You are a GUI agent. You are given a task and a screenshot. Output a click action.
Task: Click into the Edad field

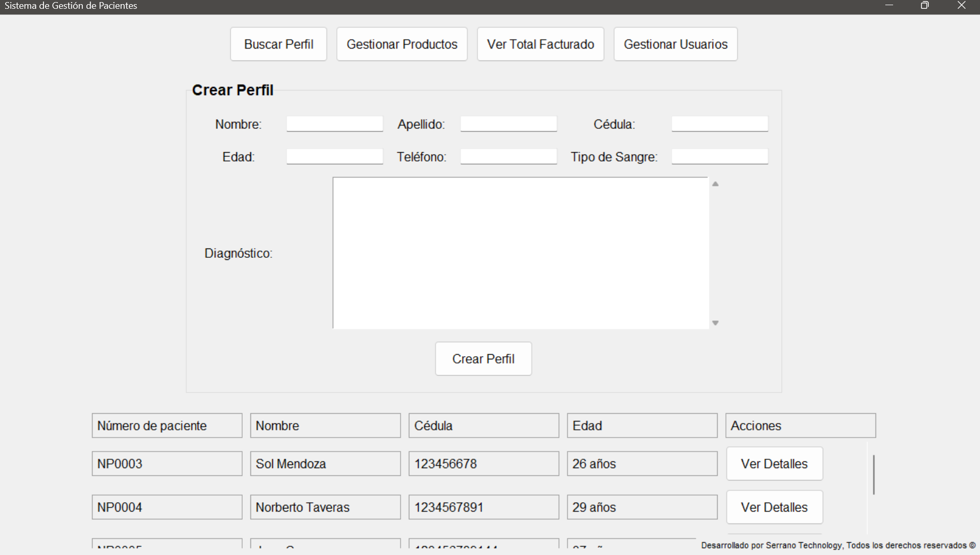click(x=335, y=157)
